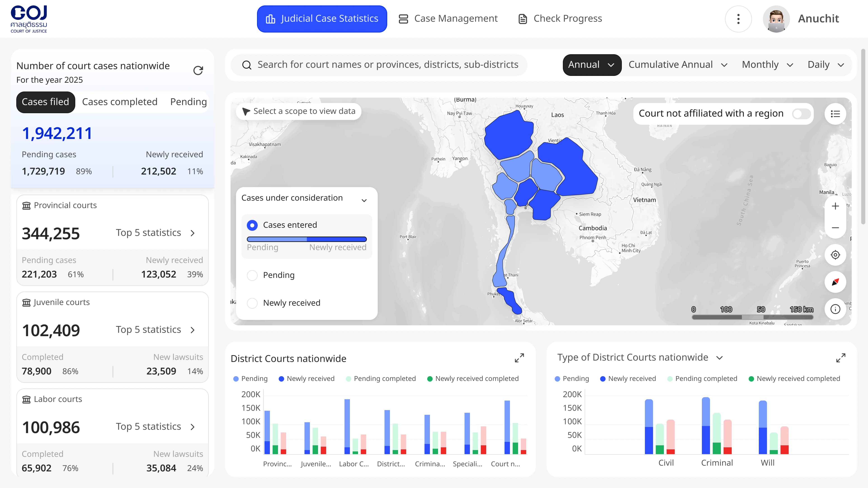Screen dimensions: 868x488
Task: Toggle Pending completed legend in District Courts chart
Action: click(381, 379)
